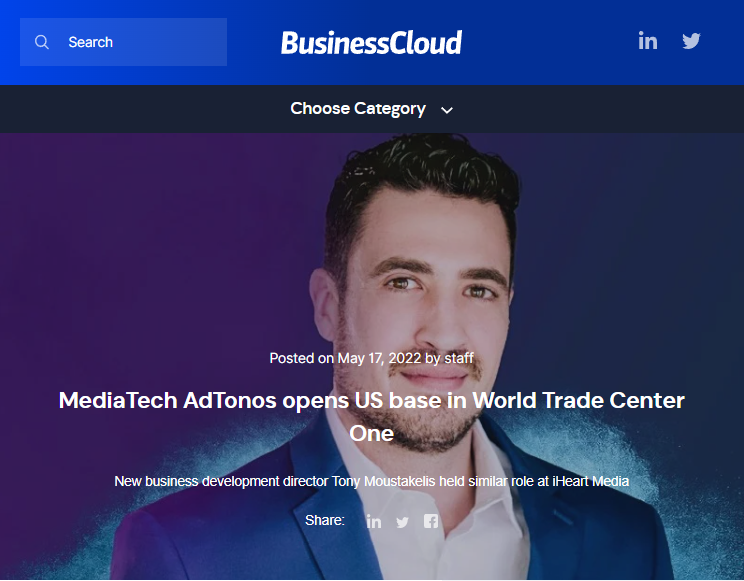Go to BusinessCloud home via logo
This screenshot has height=581, width=744.
372,42
